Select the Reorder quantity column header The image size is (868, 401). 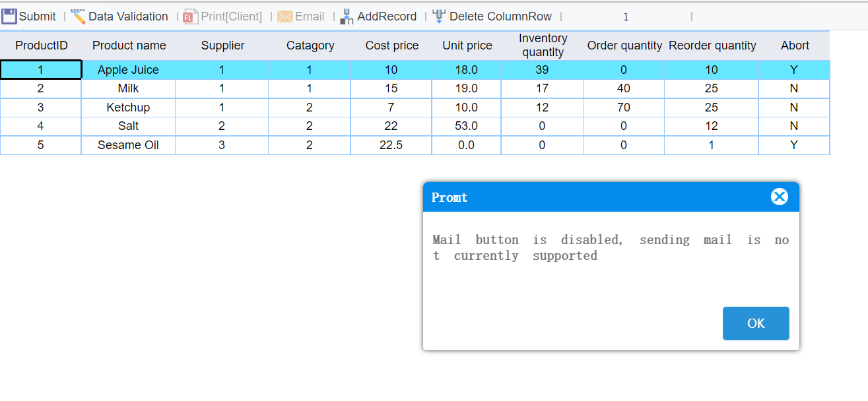click(x=712, y=46)
